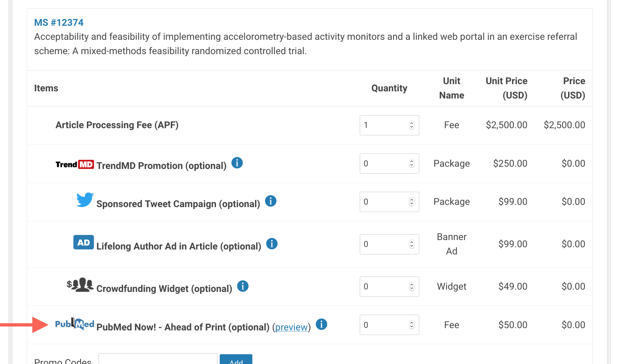The height and width of the screenshot is (364, 619).
Task: Click the Twitter bird icon
Action: [x=85, y=200]
